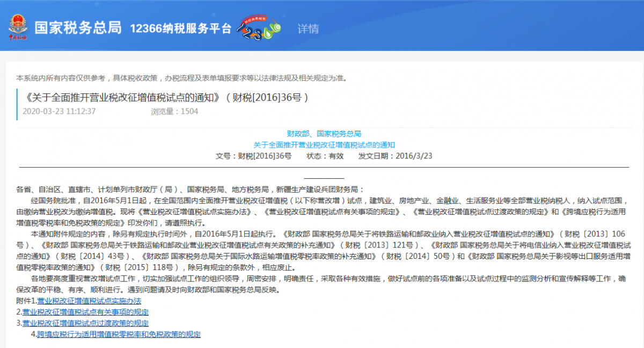Click the 发文日期：2016/3/23 field
Image resolution: width=644 pixels, height=348 pixels.
point(395,156)
